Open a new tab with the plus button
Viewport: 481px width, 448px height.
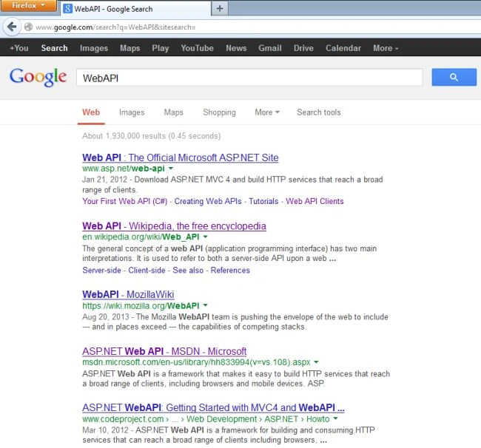220,9
